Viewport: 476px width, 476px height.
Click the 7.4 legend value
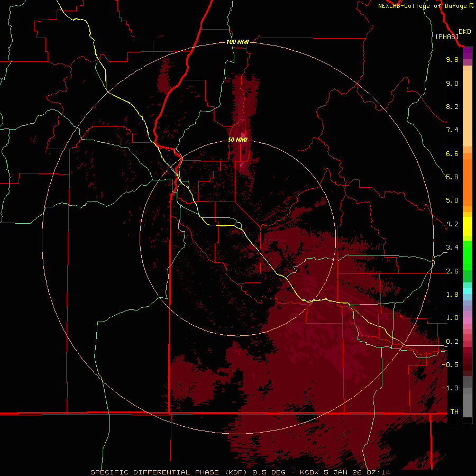(452, 130)
